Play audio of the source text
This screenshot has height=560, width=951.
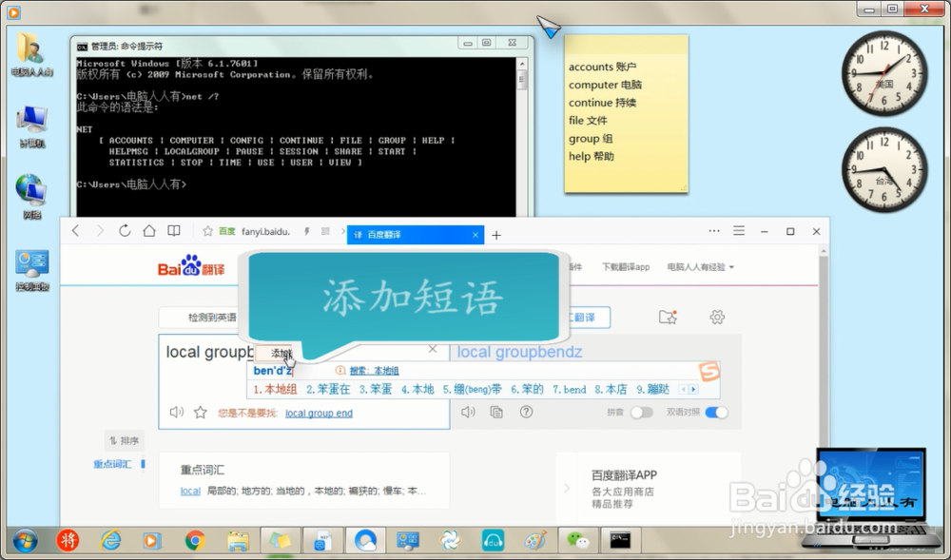(177, 412)
